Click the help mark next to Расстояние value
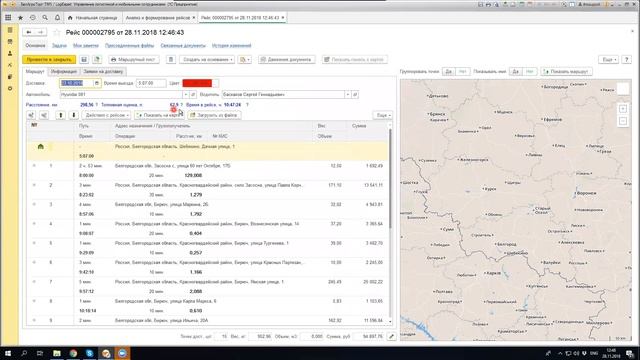 point(97,105)
